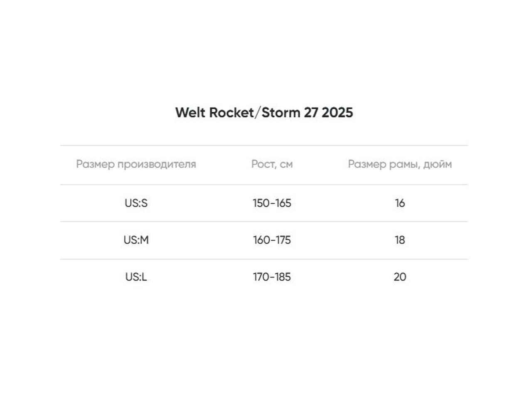This screenshot has height=399, width=532.
Task: Click the frame size 18 cell
Action: tap(400, 240)
